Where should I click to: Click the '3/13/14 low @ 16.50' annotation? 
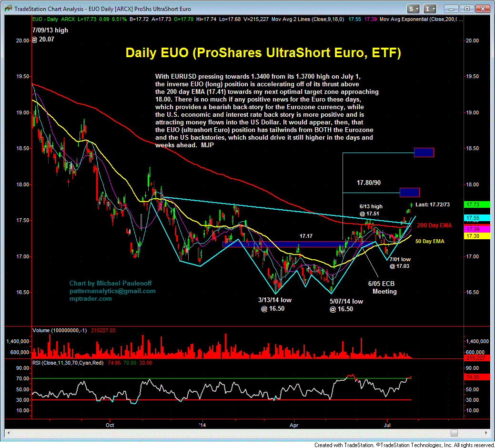click(x=274, y=305)
